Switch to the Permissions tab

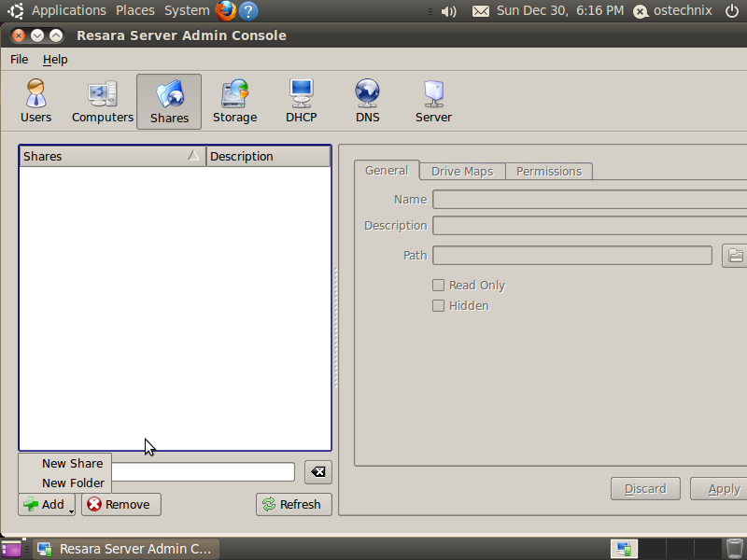(x=549, y=172)
